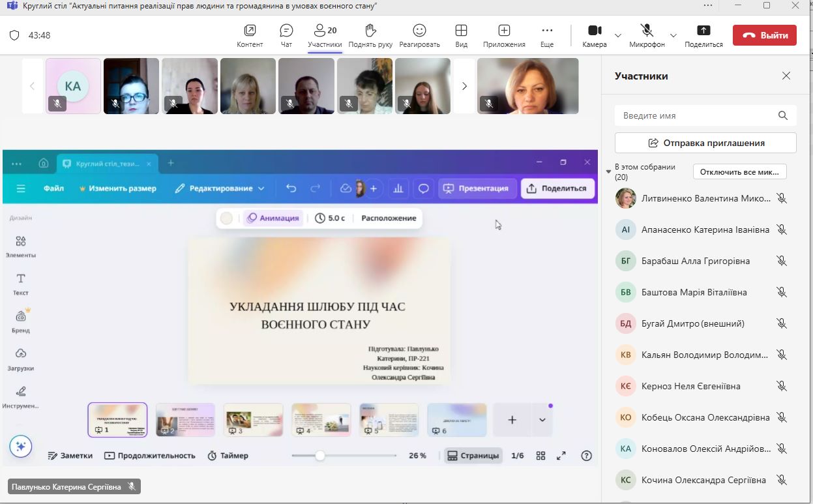
Task: Toggle the Microphone (Микрофон) mute state
Action: (x=647, y=31)
